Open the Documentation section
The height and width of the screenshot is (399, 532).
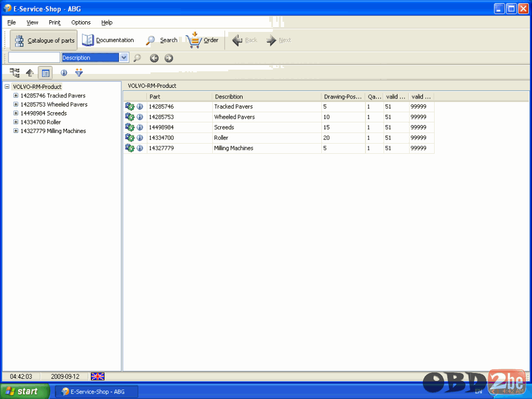(x=108, y=40)
